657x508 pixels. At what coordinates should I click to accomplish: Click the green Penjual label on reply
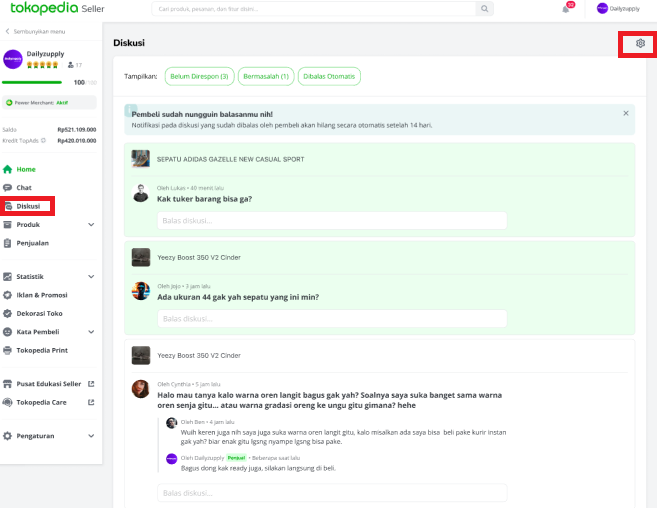236,458
